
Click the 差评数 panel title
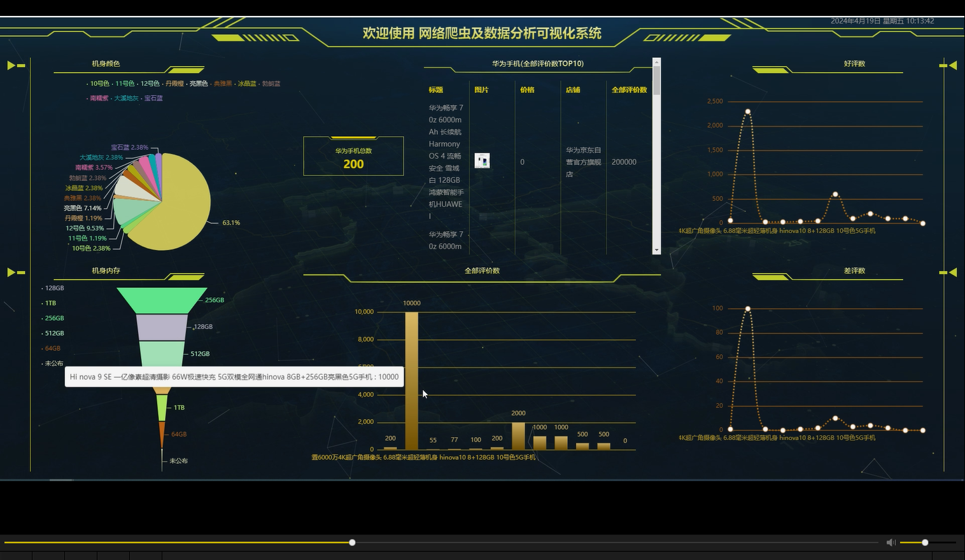click(854, 270)
